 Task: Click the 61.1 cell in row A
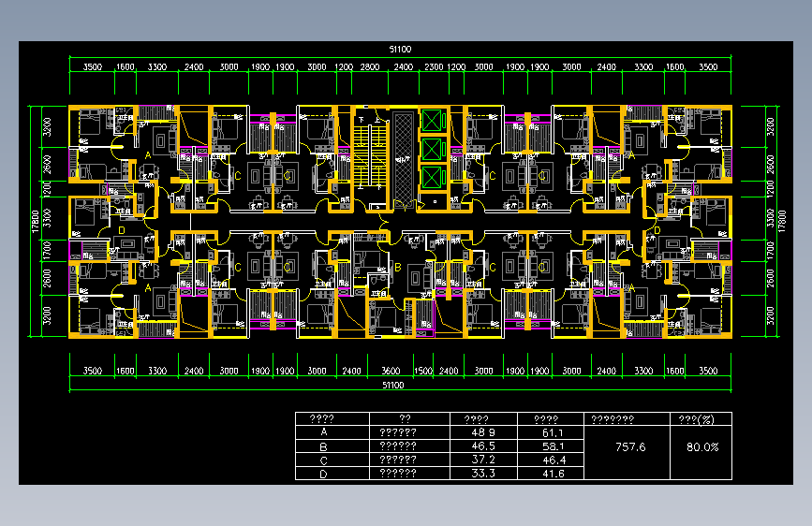(553, 432)
